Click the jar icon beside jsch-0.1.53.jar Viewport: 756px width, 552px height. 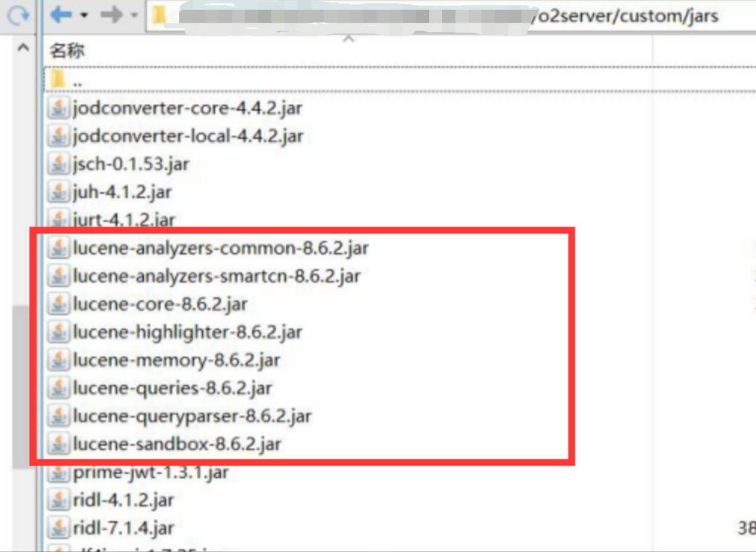(58, 164)
